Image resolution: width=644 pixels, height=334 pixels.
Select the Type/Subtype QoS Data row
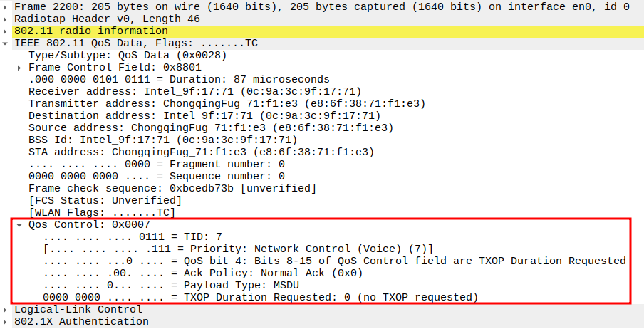(128, 55)
